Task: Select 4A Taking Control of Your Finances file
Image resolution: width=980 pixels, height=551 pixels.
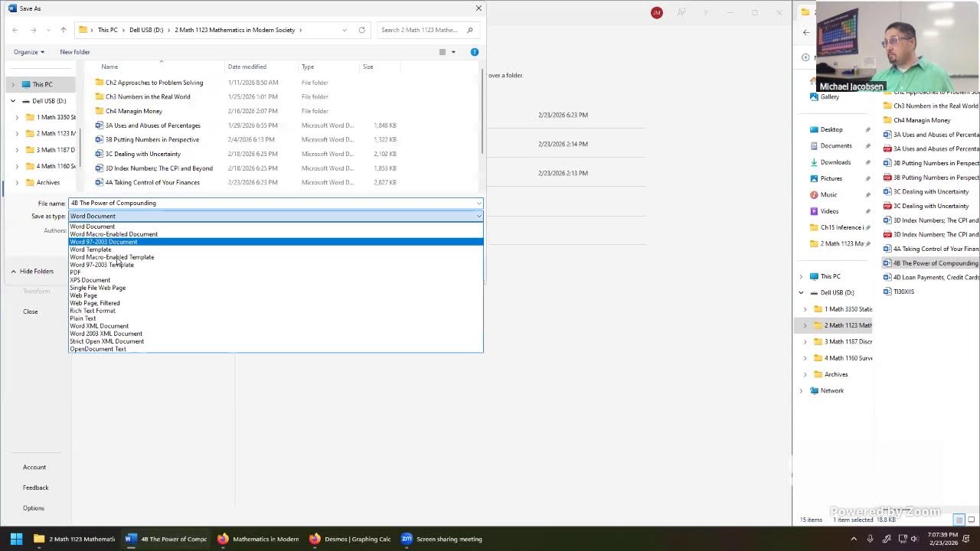Action: 152,183
